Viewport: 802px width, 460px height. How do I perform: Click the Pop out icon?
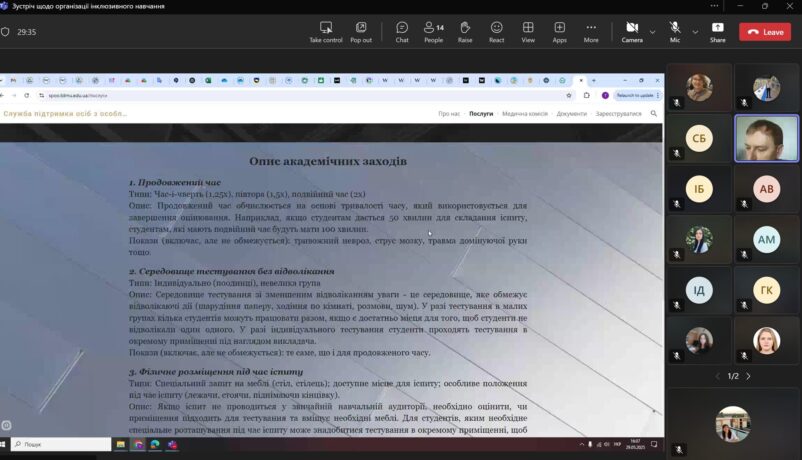tap(361, 31)
